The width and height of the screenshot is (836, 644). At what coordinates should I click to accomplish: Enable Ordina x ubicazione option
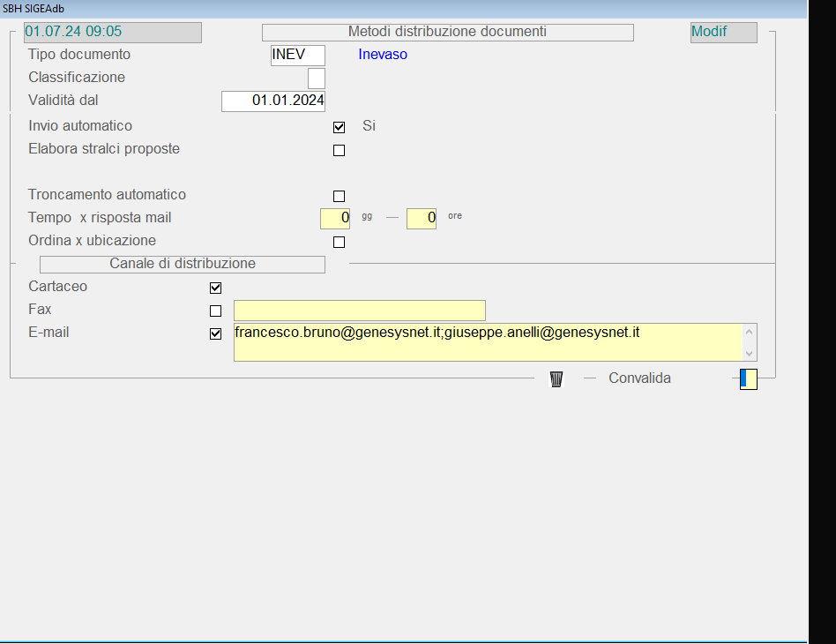339,242
